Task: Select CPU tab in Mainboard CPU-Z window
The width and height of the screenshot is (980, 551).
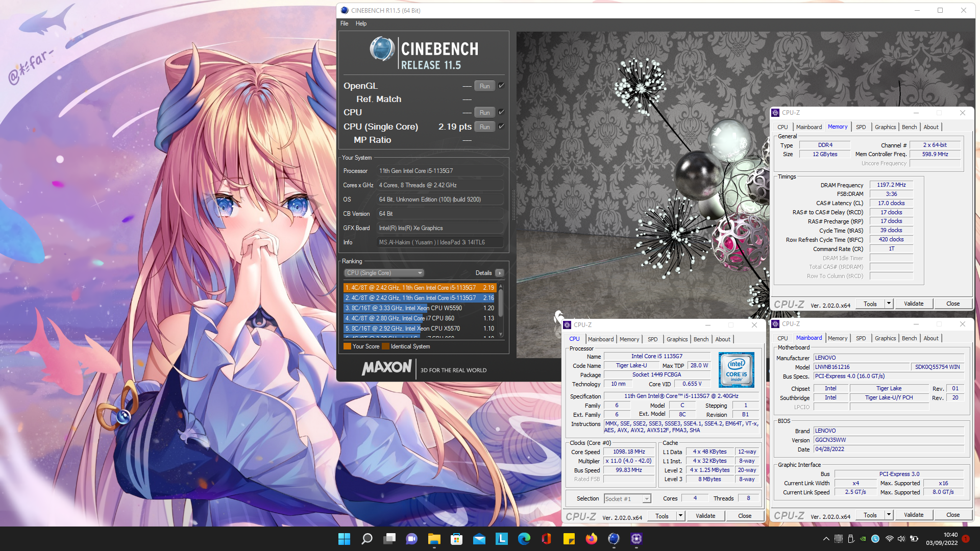Action: click(782, 338)
